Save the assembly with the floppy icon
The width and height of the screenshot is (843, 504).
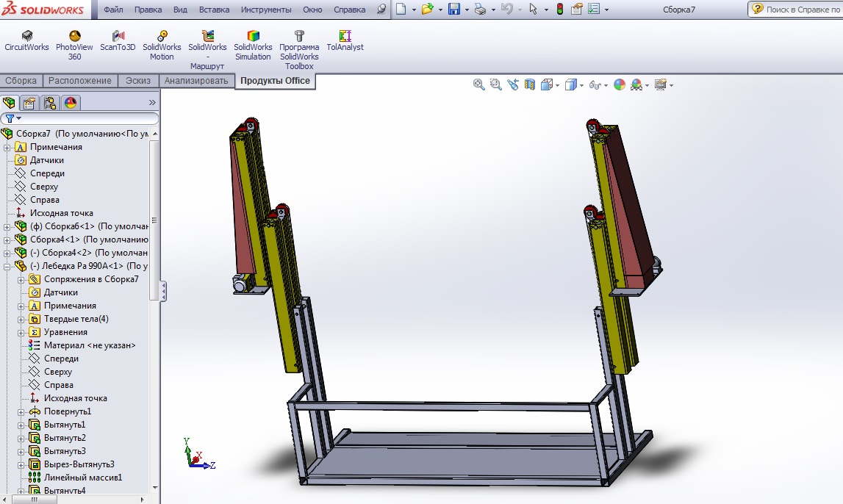[454, 9]
